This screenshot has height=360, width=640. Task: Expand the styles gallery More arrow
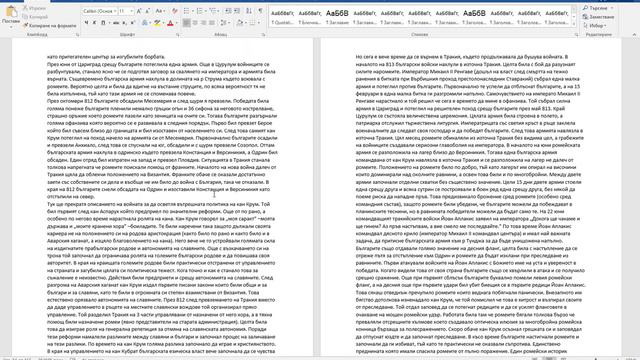574,24
